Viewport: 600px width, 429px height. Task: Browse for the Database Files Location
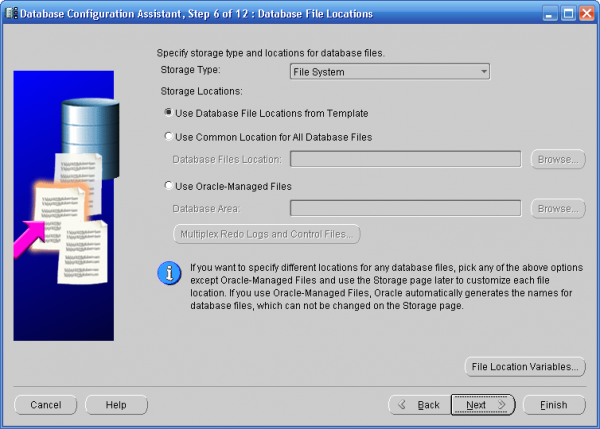[x=558, y=159]
